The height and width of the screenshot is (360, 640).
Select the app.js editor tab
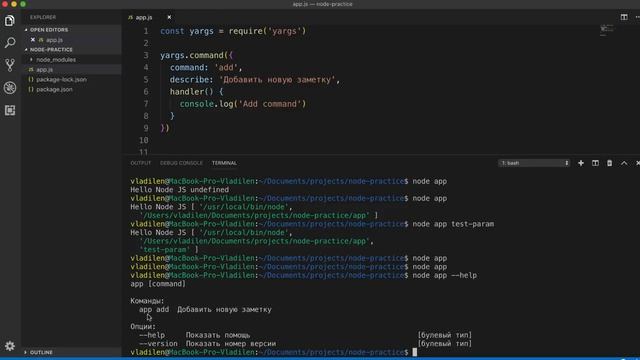144,17
